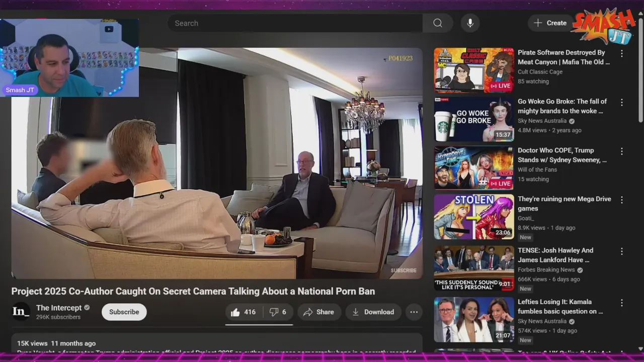This screenshot has height=362, width=644.
Task: Open options menu for Pirate Software video
Action: tap(622, 53)
